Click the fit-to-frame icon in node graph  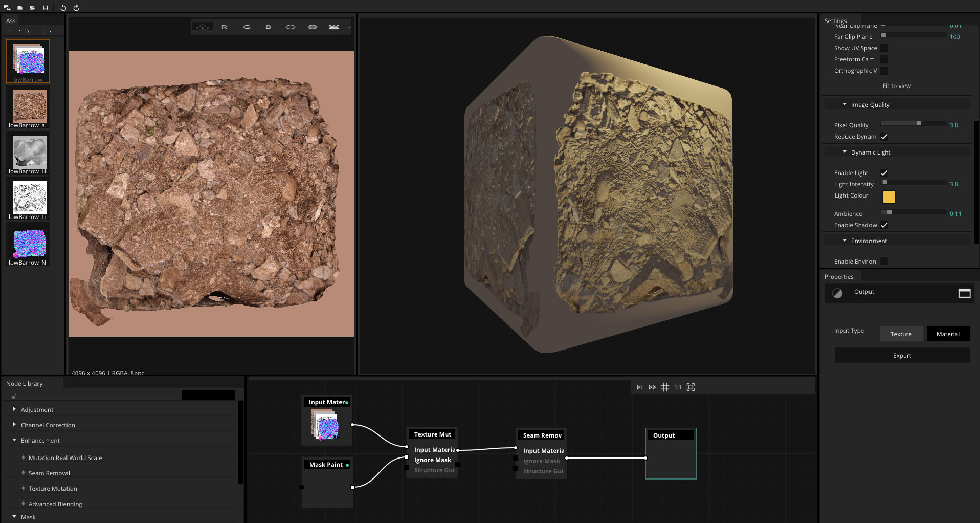(691, 387)
